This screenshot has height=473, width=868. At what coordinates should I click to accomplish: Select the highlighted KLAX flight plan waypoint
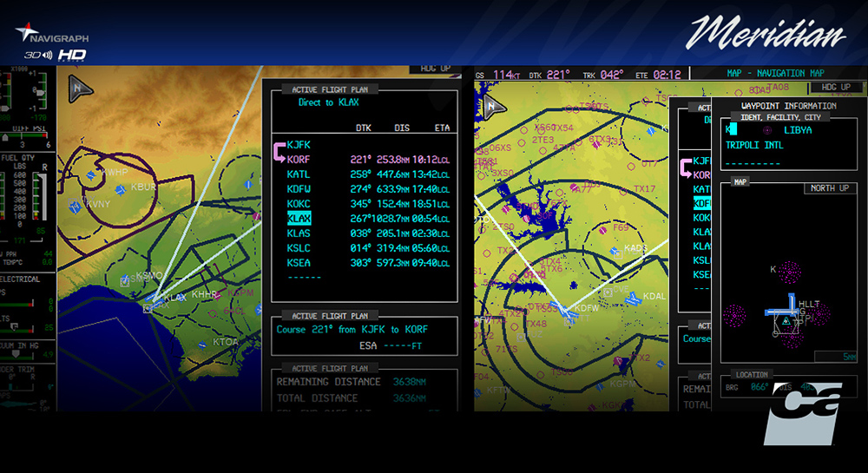coord(299,219)
